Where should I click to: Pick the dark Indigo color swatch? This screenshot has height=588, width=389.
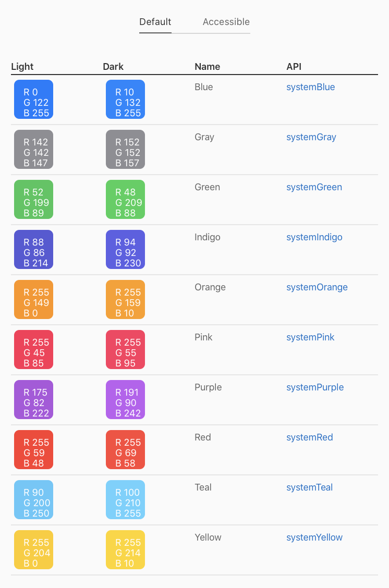coord(125,249)
